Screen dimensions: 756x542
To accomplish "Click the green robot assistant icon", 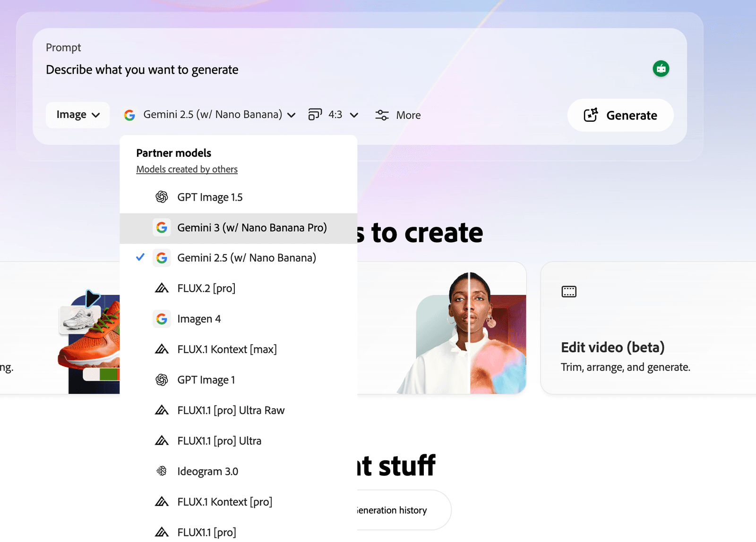I will tap(661, 69).
